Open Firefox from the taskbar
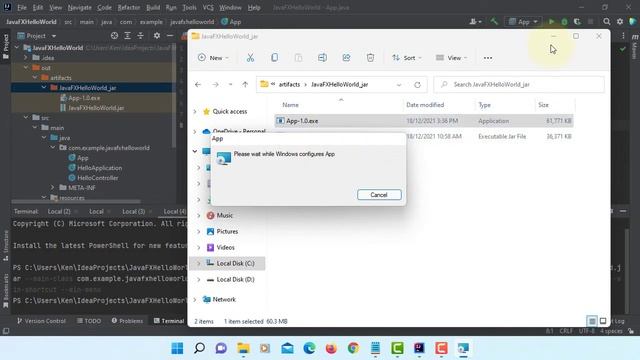This screenshot has height=360, width=640. pyautogui.click(x=331, y=348)
